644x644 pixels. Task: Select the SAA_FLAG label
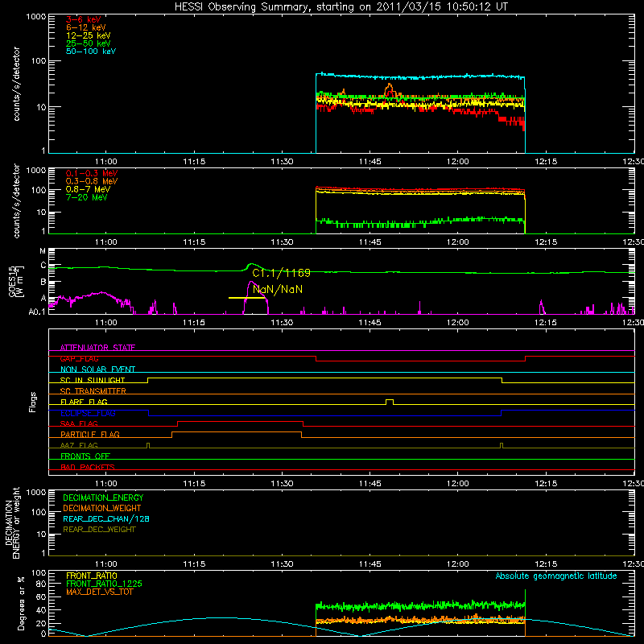79,423
